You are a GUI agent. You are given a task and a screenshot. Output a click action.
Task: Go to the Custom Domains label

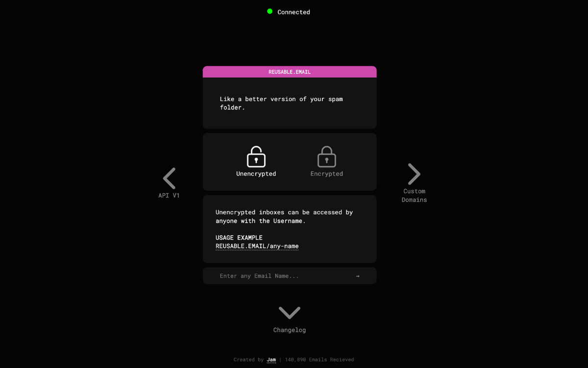(x=414, y=195)
